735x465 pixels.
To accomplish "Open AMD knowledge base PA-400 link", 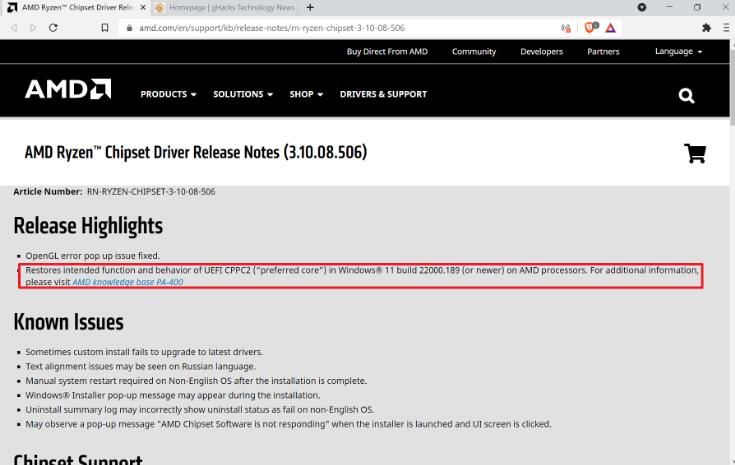I will [128, 282].
